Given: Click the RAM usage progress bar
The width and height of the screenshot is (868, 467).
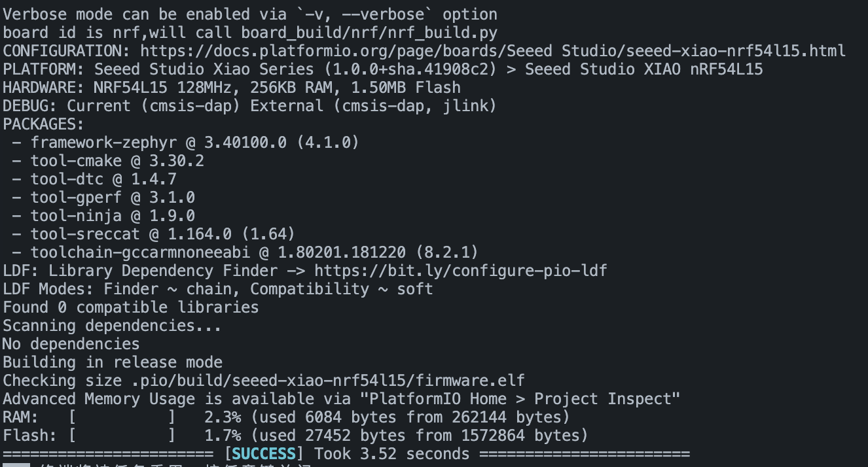Looking at the screenshot, I should click(122, 417).
